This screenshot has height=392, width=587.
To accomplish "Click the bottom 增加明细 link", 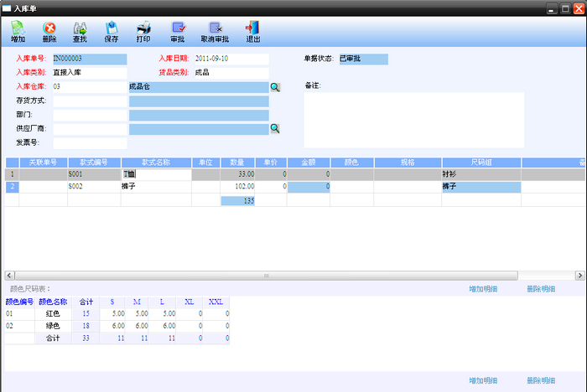I will (x=486, y=380).
